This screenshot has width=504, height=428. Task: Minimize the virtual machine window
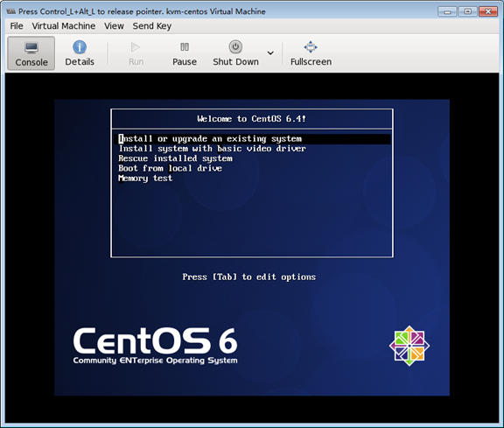tap(447, 11)
